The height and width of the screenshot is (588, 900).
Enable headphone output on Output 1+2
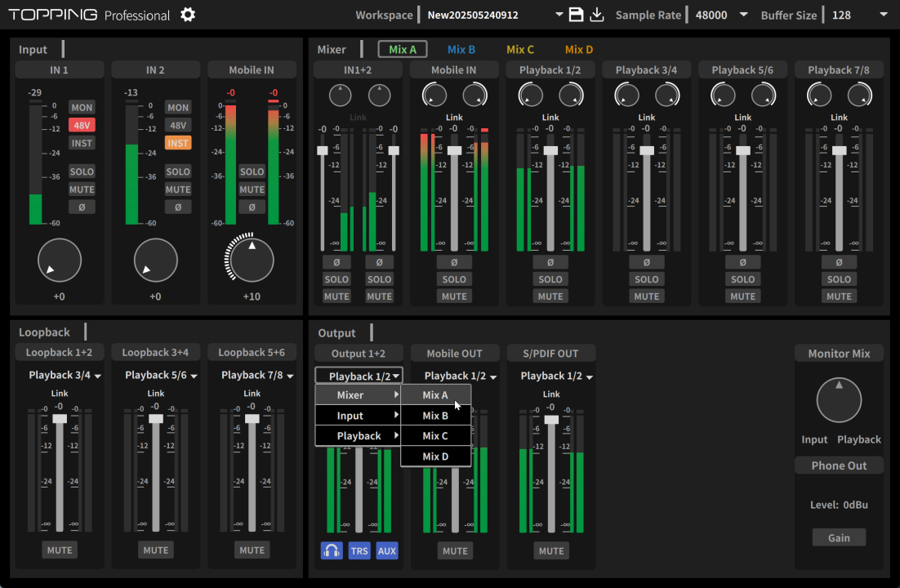point(332,550)
